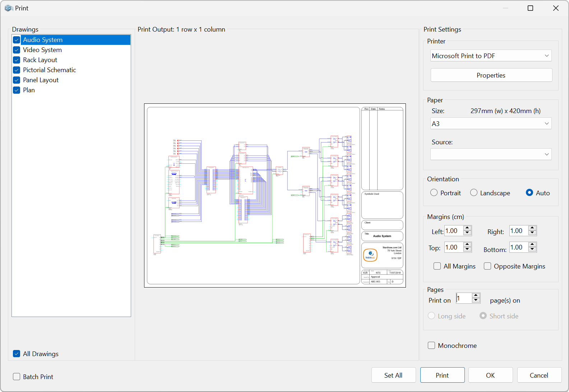Select Auto orientation
The width and height of the screenshot is (569, 392).
click(529, 193)
